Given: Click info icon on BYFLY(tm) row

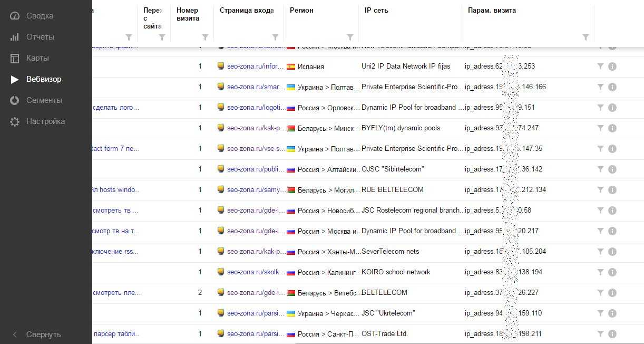Looking at the screenshot, I should tap(612, 128).
